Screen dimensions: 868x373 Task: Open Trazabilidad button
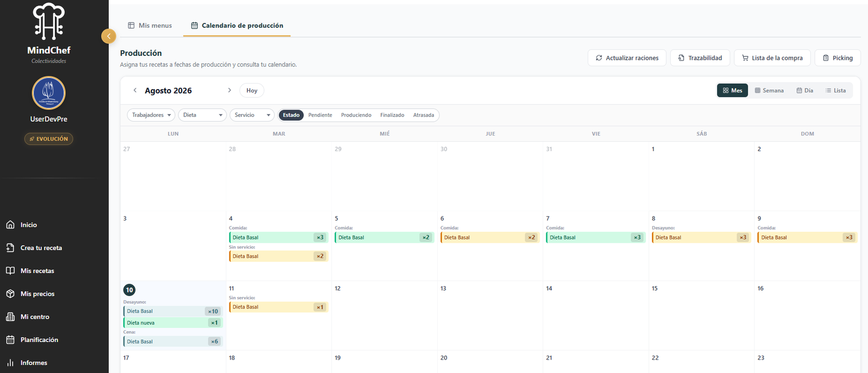point(700,58)
